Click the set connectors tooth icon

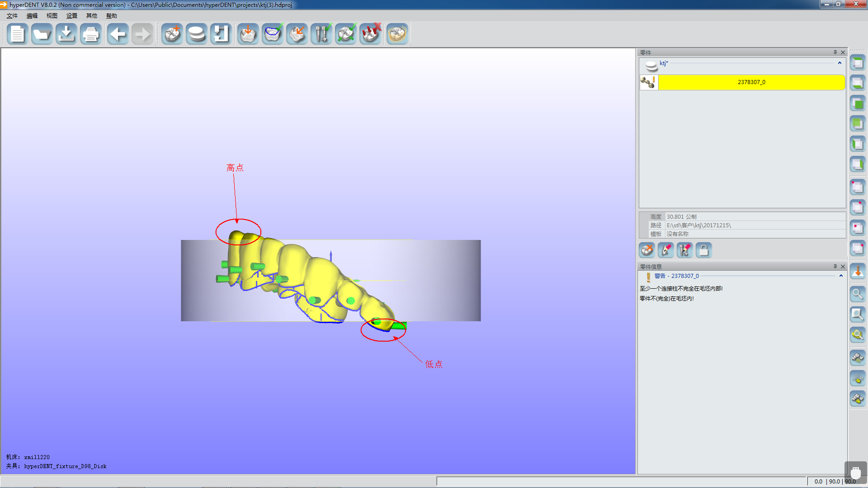click(x=346, y=34)
